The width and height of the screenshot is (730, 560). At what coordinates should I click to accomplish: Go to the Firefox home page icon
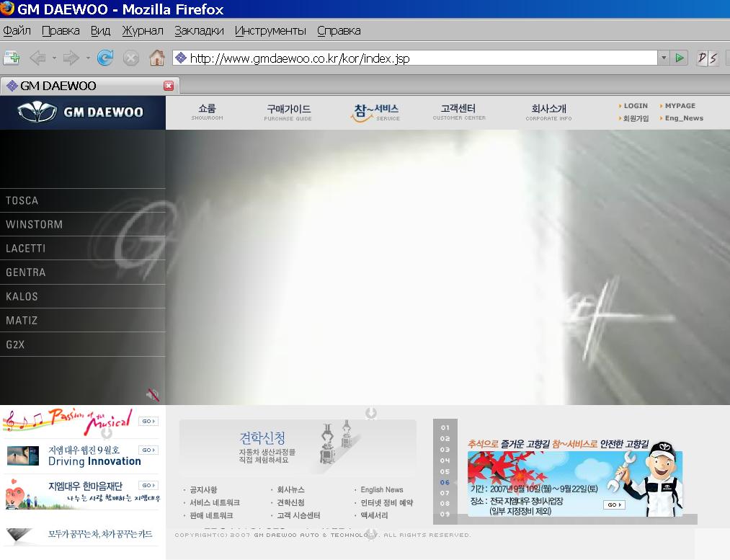(x=157, y=58)
